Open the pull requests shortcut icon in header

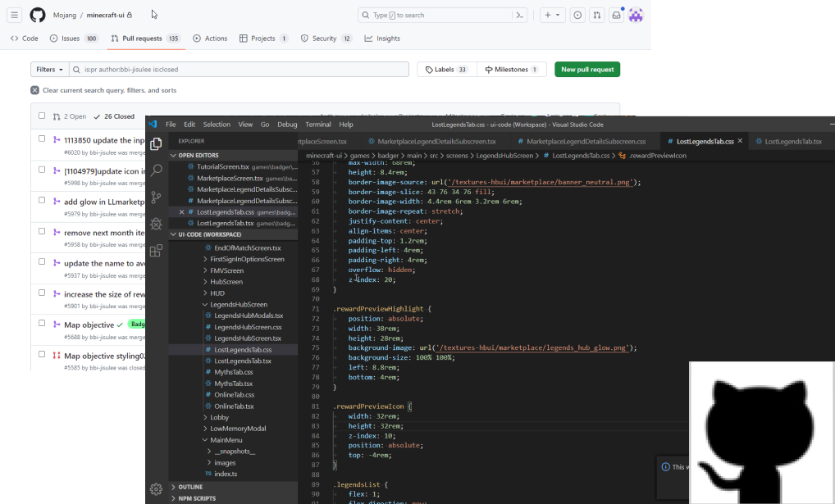pos(597,15)
